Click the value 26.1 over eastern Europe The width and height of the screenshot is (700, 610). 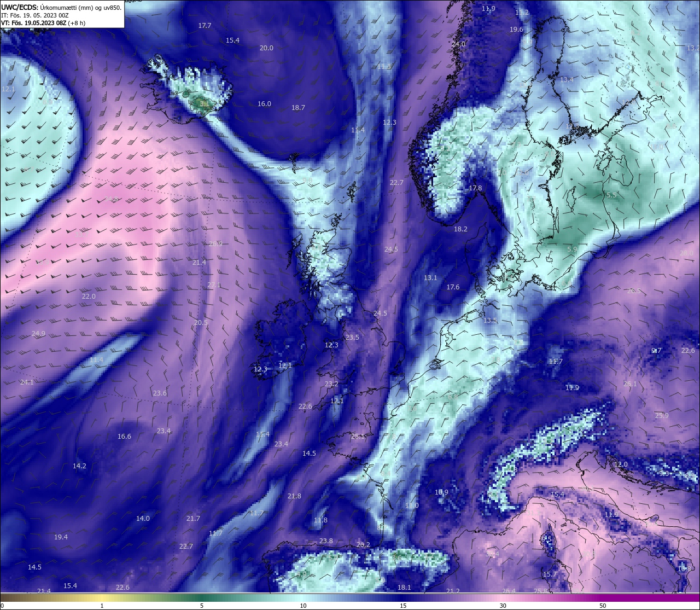pyautogui.click(x=630, y=384)
